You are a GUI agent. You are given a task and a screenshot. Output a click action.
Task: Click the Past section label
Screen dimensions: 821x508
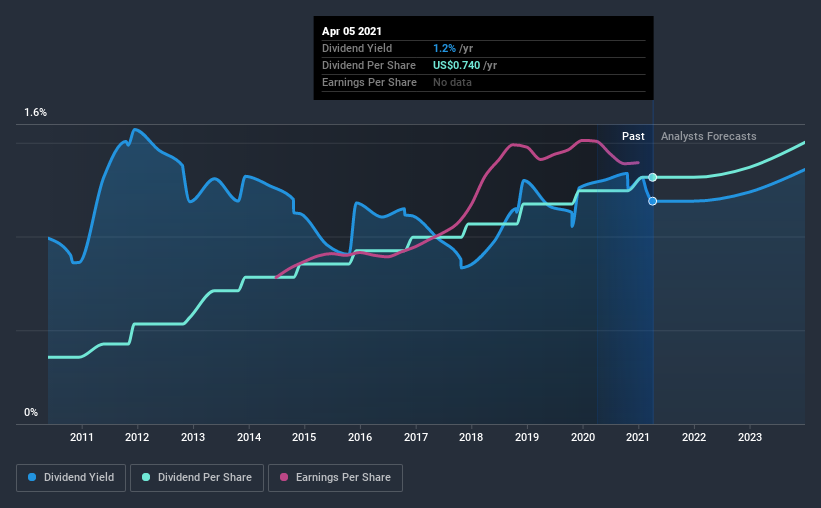coord(633,136)
